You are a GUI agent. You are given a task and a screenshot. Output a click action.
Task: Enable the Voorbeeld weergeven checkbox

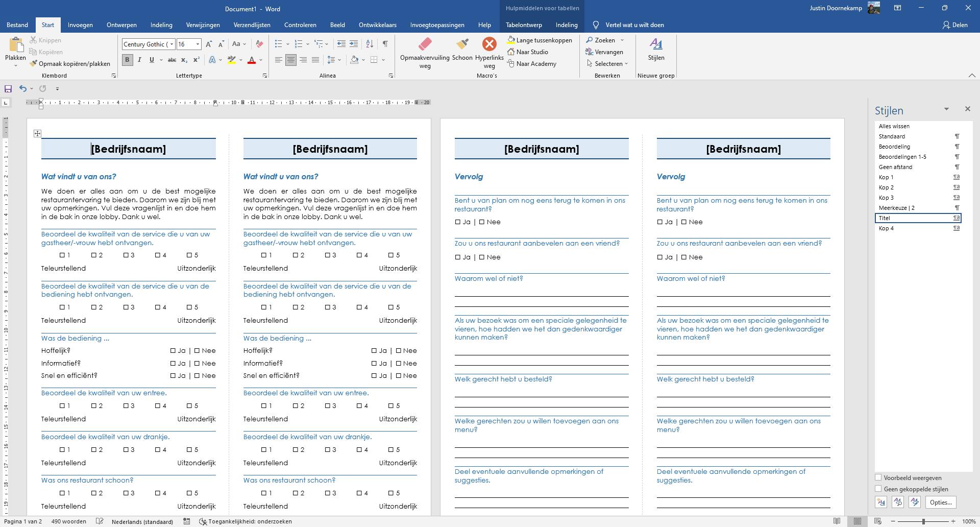[x=878, y=478]
